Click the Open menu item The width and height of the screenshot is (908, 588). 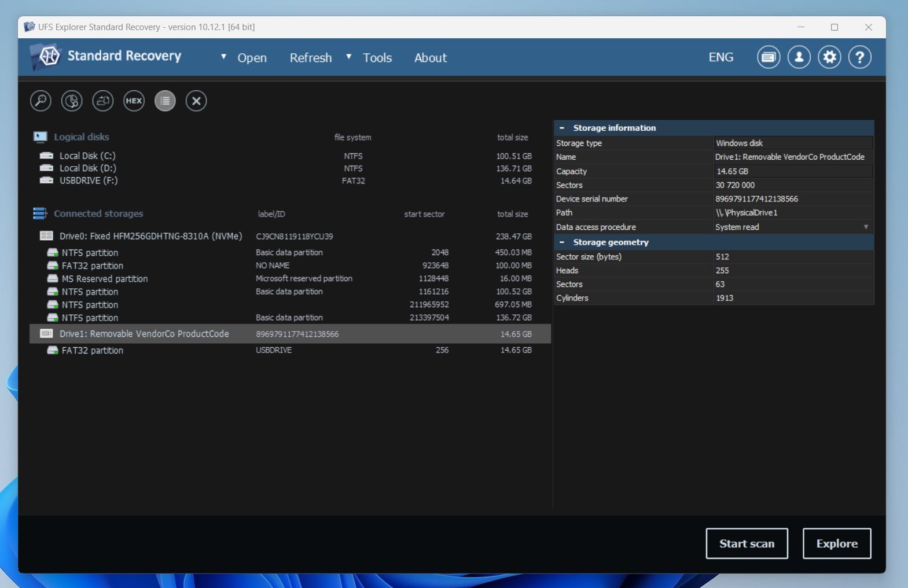pyautogui.click(x=252, y=58)
